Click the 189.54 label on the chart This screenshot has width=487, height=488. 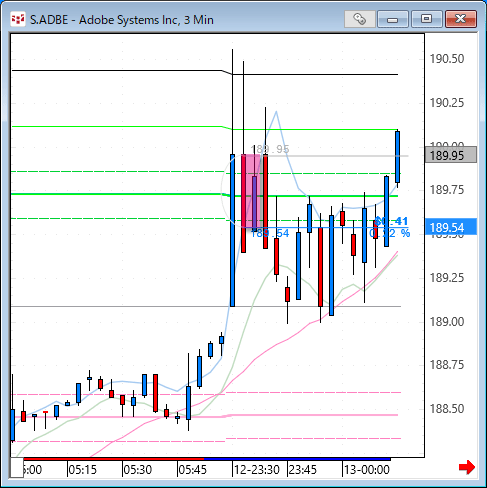click(270, 233)
